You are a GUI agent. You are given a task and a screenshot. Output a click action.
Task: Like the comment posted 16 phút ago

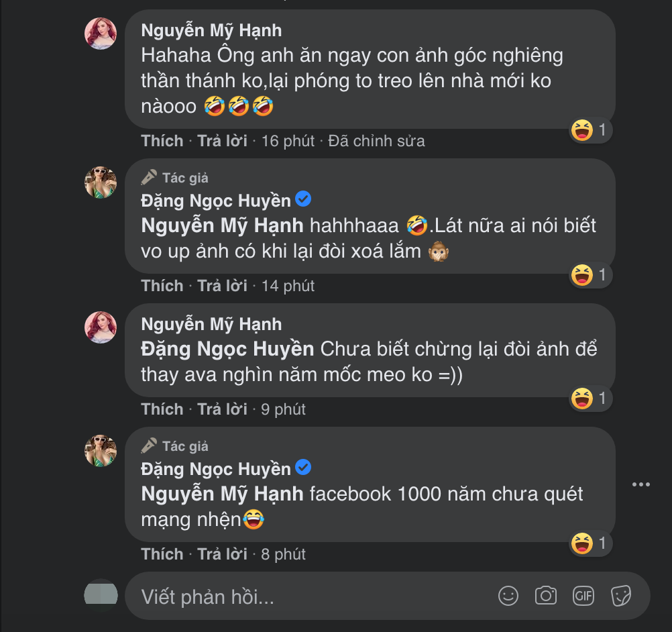click(162, 141)
